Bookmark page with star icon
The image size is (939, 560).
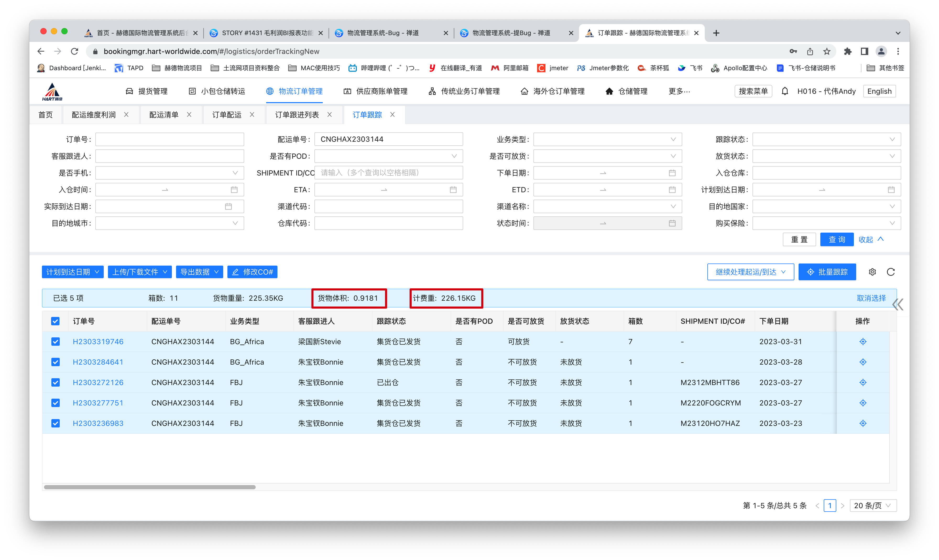tap(827, 51)
